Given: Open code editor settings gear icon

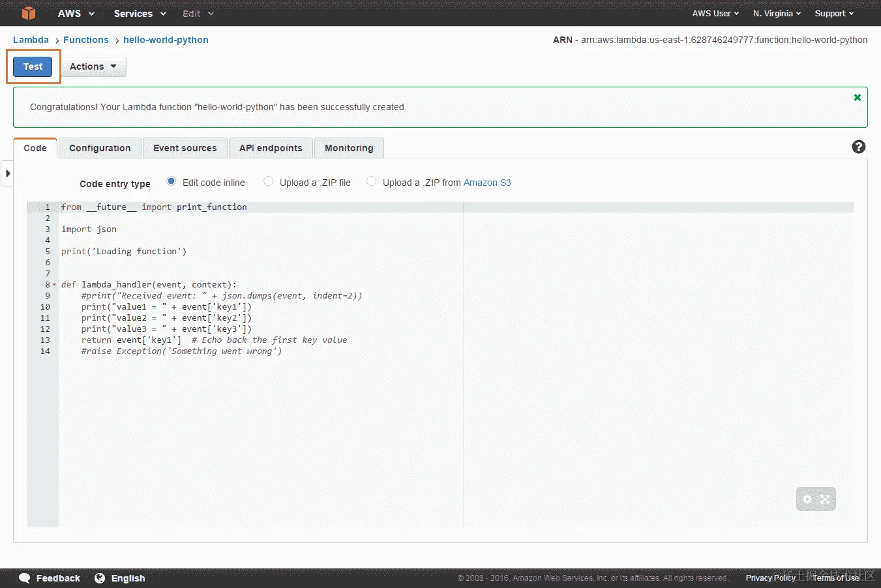Looking at the screenshot, I should tap(807, 499).
